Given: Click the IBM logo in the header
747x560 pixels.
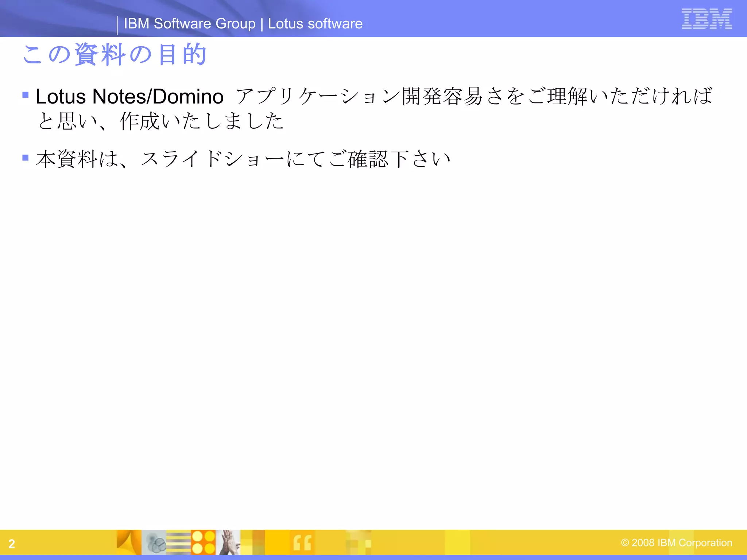Looking at the screenshot, I should click(707, 19).
